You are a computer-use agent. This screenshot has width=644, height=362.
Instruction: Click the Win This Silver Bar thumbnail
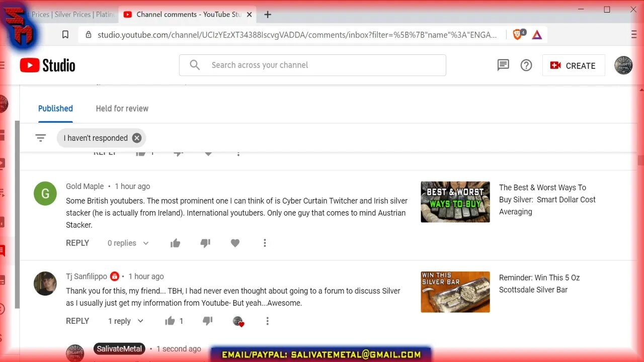[455, 292]
